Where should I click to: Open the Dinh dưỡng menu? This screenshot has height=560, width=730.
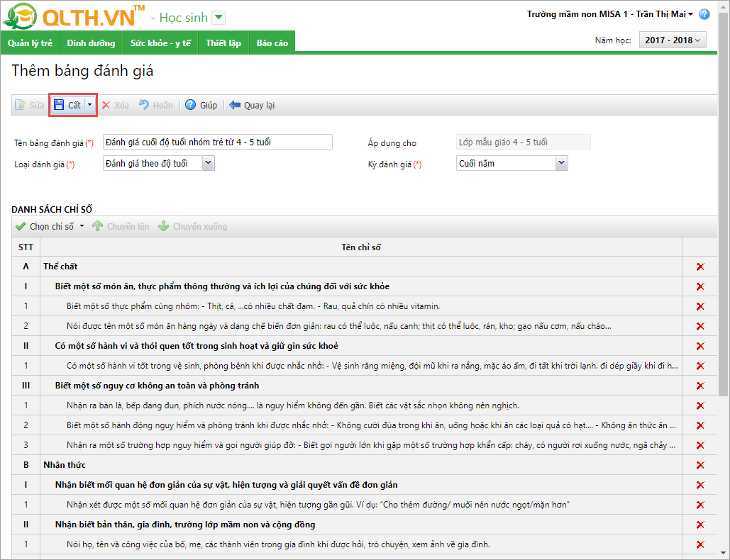pyautogui.click(x=92, y=43)
